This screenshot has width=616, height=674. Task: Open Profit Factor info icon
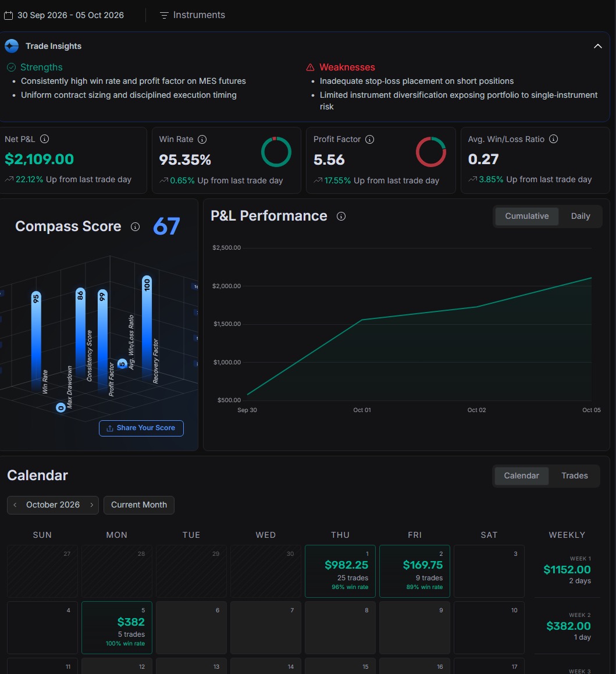pos(369,139)
